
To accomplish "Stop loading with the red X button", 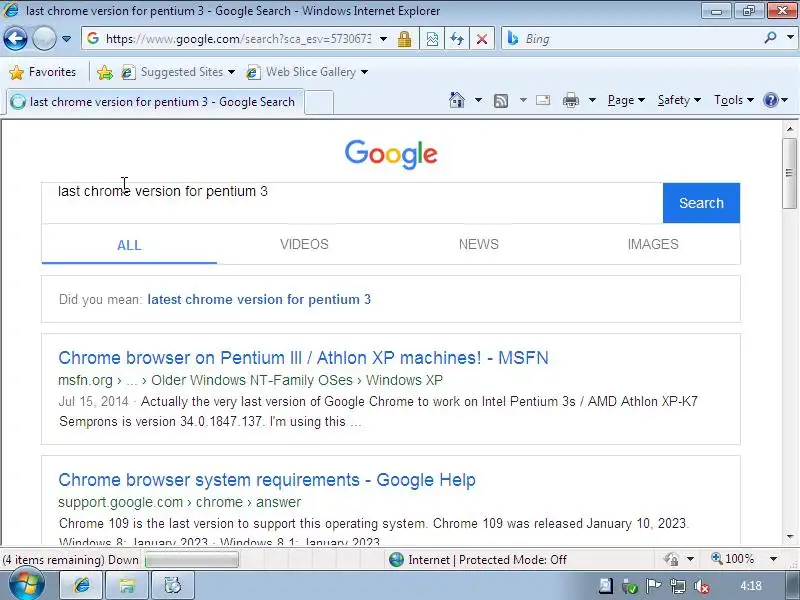I will click(x=482, y=39).
